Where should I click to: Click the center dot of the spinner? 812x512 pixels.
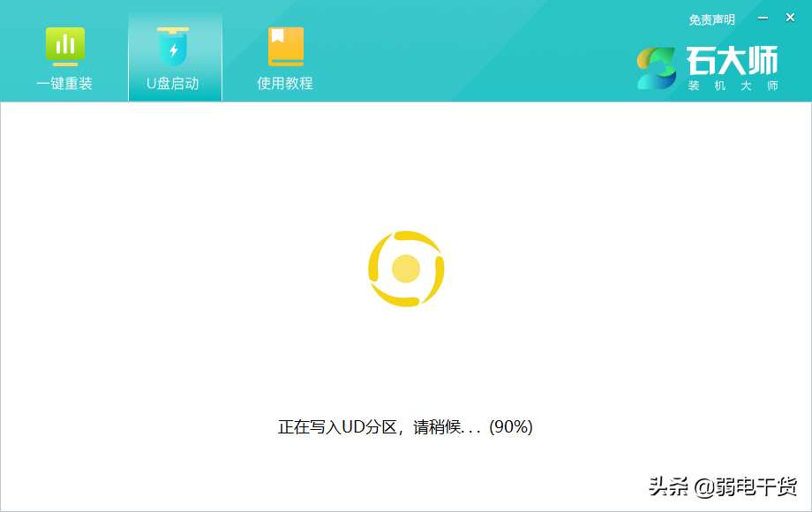point(406,268)
